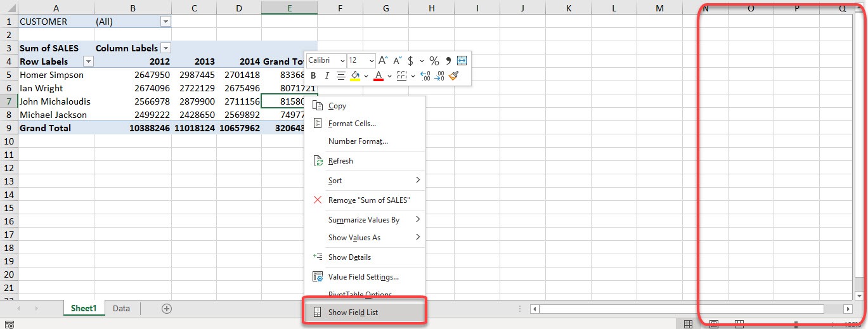
Task: Open the Summarize Values By submenu
Action: [366, 220]
